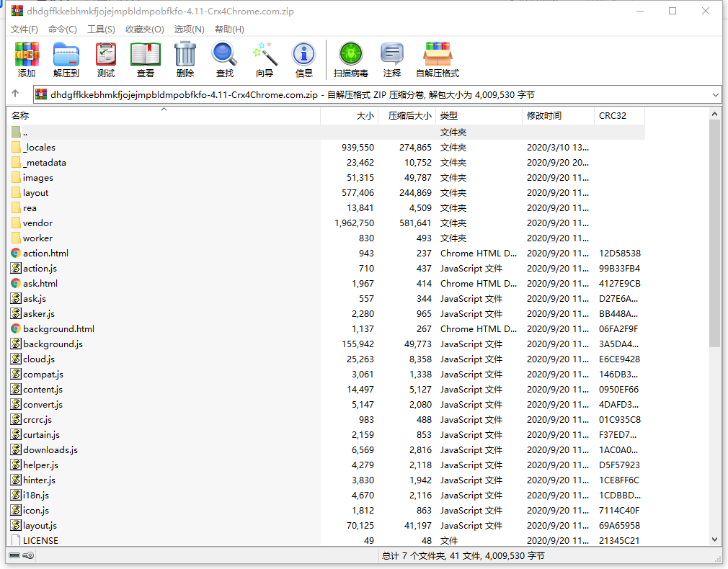Image resolution: width=728 pixels, height=569 pixels.
Task: Select the images folder name
Action: [38, 178]
